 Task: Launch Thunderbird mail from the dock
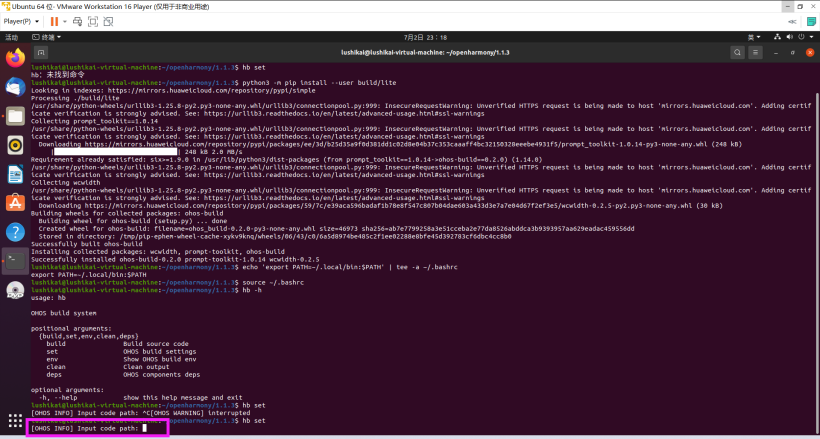click(x=15, y=87)
